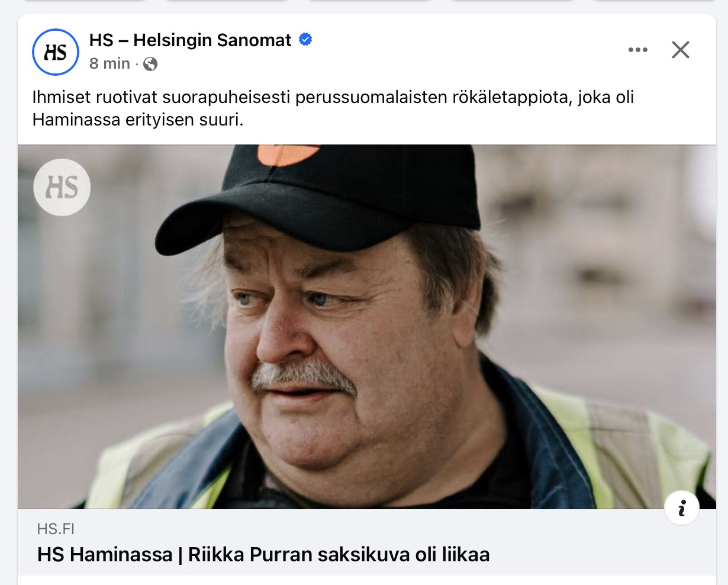Click the 8 min timestamp
Image resolution: width=728 pixels, height=585 pixels.
pos(109,63)
